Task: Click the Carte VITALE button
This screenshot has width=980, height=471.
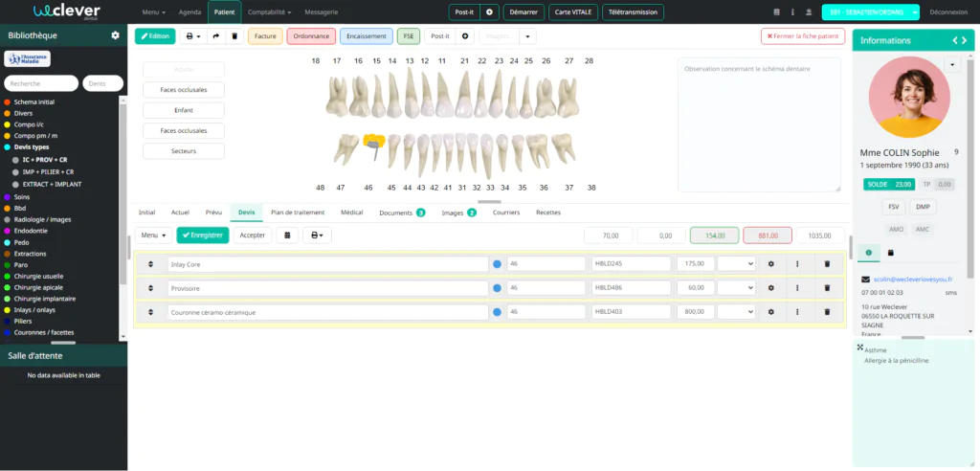Action: 573,11
